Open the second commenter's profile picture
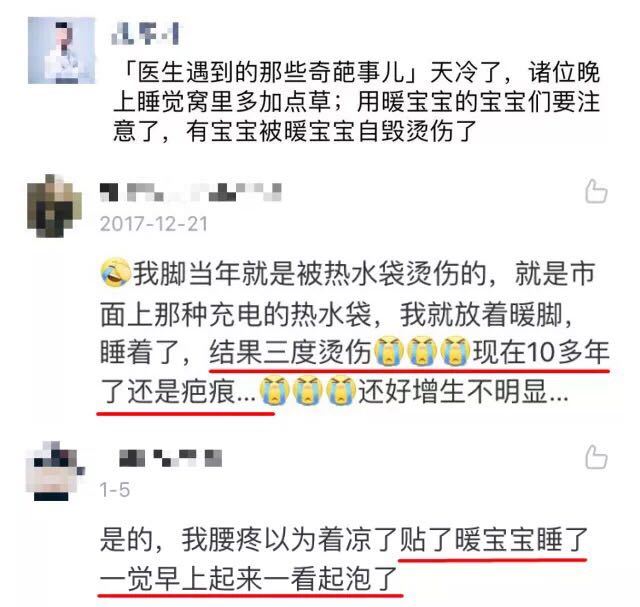The image size is (640, 607). click(55, 471)
